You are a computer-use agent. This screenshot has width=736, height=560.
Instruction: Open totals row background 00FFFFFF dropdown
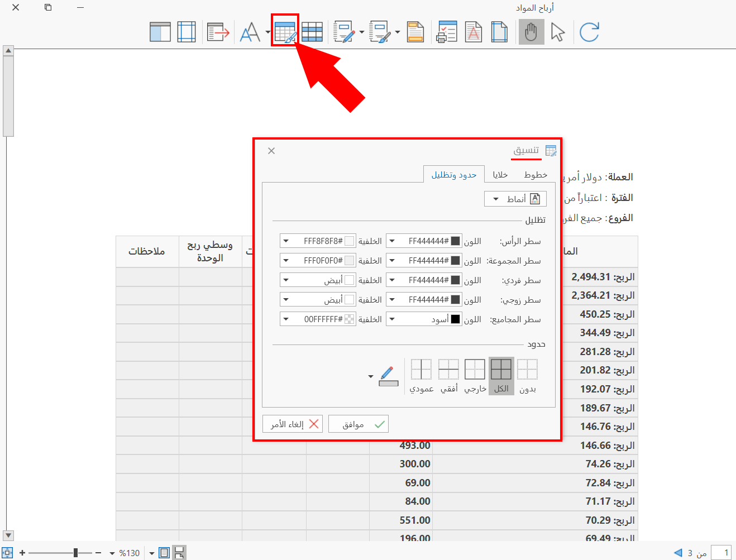[x=286, y=319]
